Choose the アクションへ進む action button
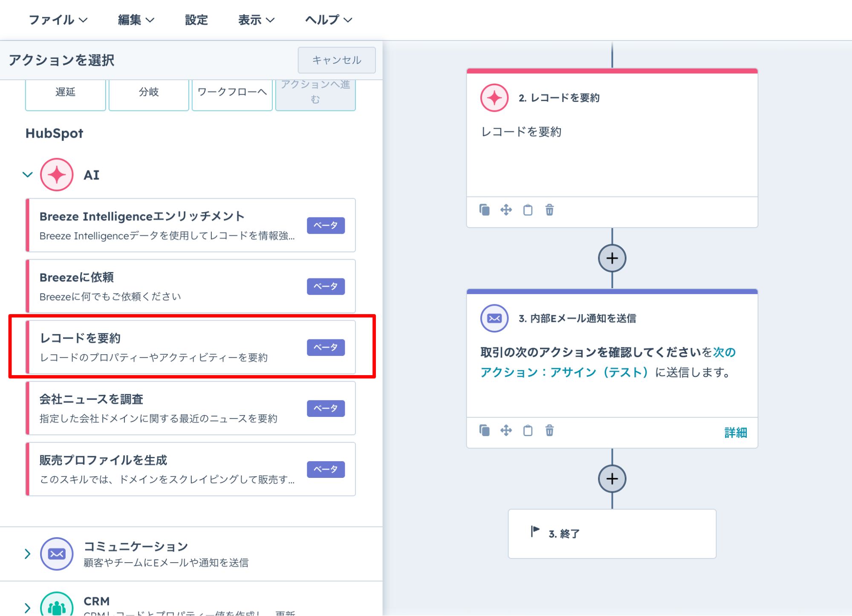The width and height of the screenshot is (852, 616). click(315, 95)
